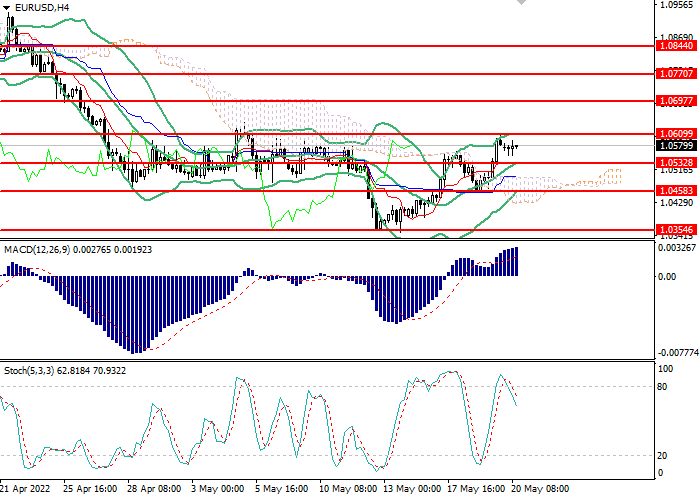This screenshot has width=700, height=500.
Task: Click the 5 May 16:00 time label
Action: click(x=282, y=488)
